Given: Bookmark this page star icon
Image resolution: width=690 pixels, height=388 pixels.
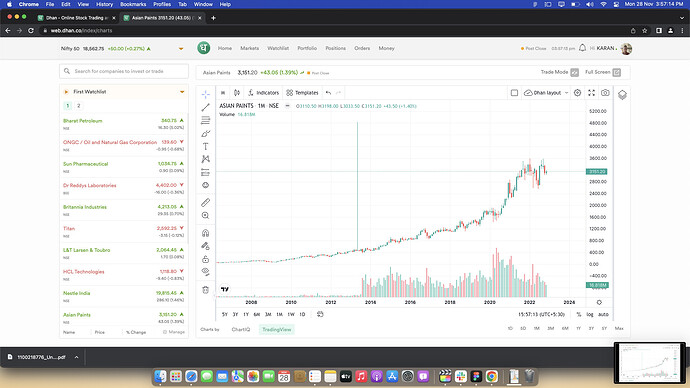Looking at the screenshot, I should tap(645, 30).
